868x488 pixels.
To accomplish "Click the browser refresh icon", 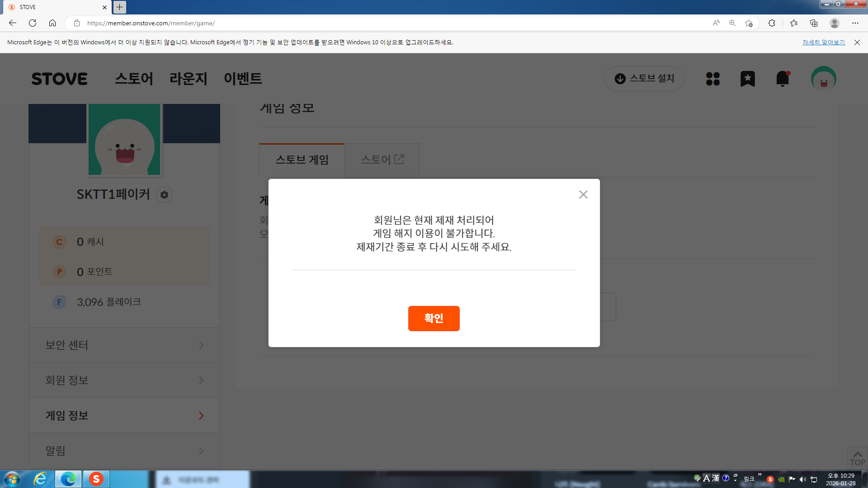I will [33, 23].
